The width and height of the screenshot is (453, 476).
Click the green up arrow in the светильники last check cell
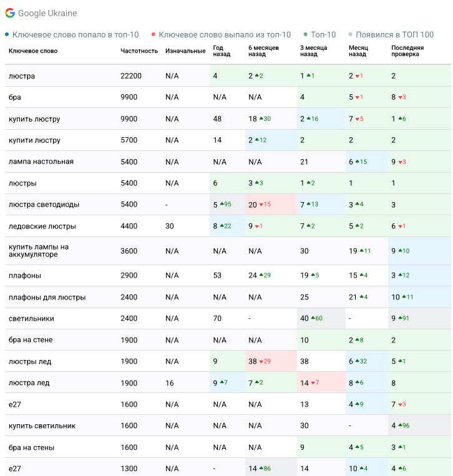pyautogui.click(x=400, y=319)
